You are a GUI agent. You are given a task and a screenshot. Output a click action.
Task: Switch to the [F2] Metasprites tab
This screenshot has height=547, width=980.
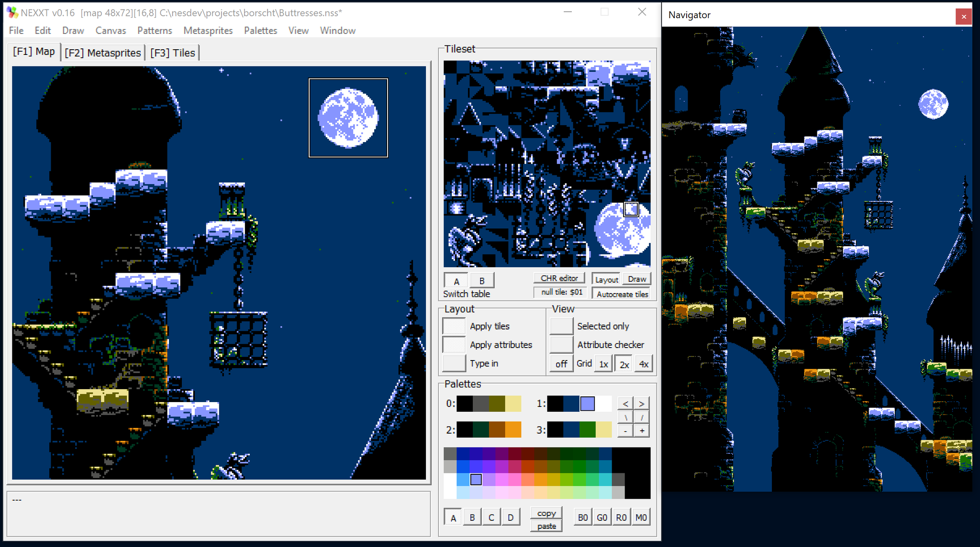pos(102,53)
